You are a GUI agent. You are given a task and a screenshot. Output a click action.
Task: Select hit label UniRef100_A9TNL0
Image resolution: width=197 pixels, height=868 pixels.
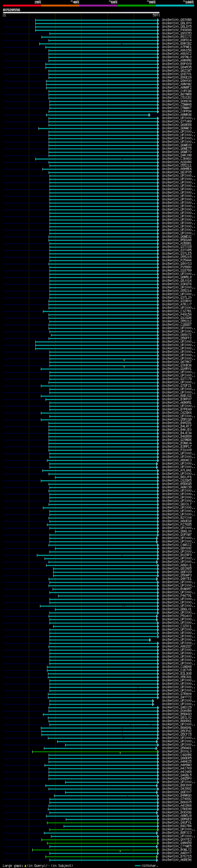tap(177, 57)
